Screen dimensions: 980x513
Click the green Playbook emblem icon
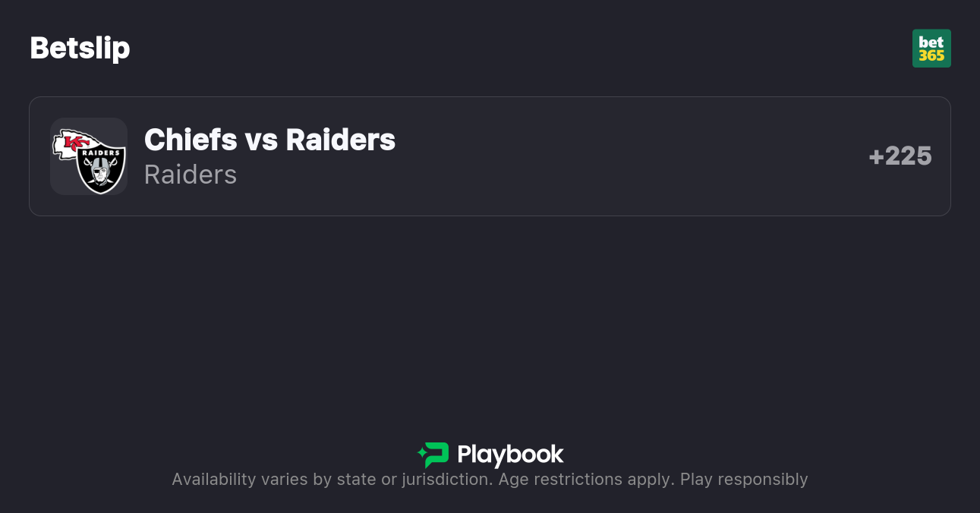coord(433,455)
